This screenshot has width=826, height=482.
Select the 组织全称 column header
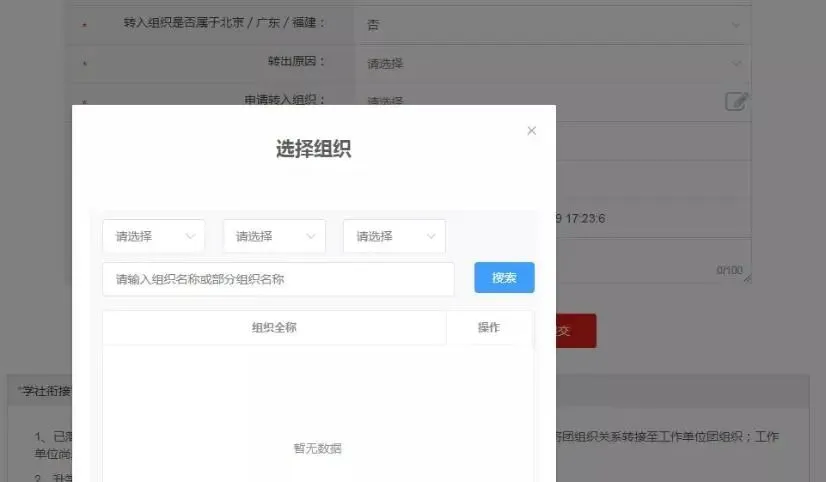[273, 328]
